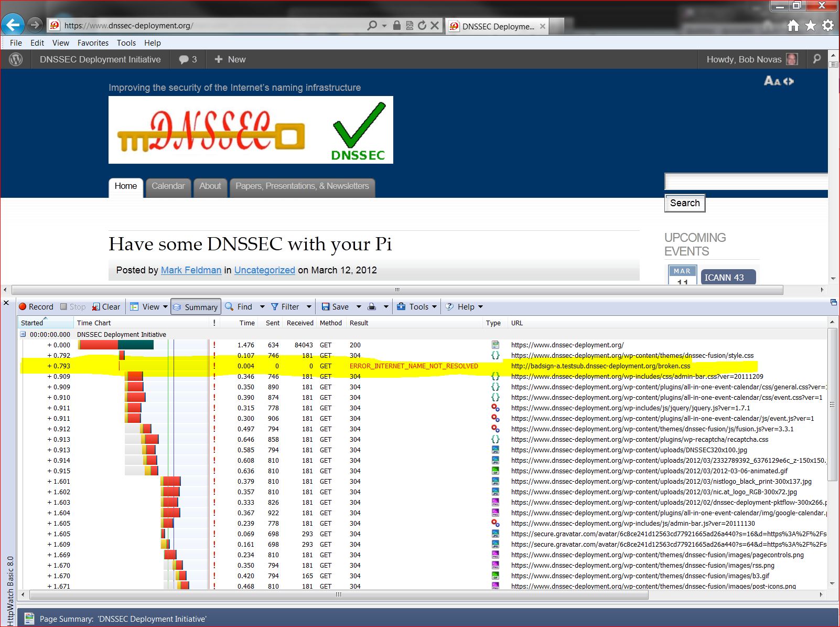Image resolution: width=840 pixels, height=627 pixels.
Task: Open the HttpWatch View dropdown
Action: (x=149, y=307)
